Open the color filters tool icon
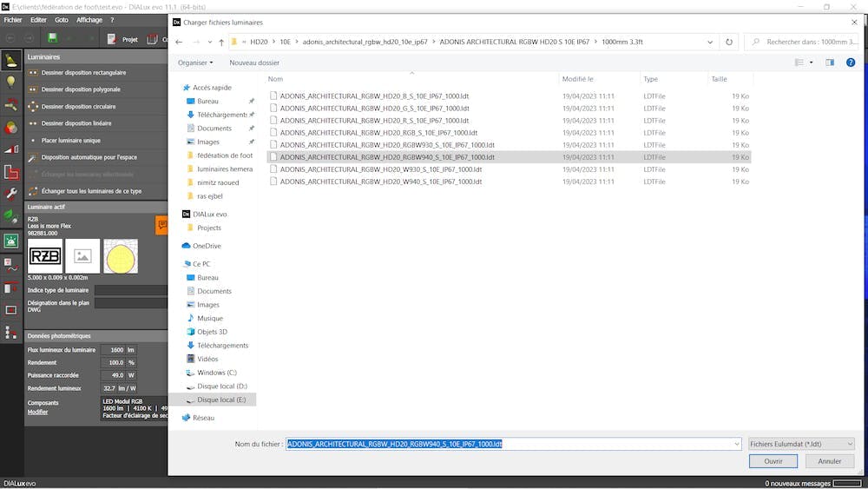 pos(11,128)
